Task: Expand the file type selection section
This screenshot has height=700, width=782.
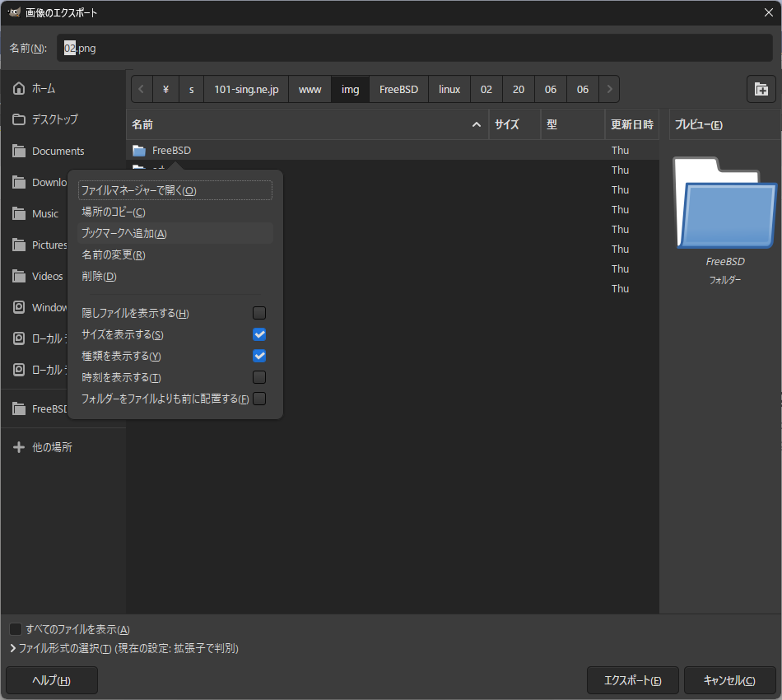Action: [13, 649]
